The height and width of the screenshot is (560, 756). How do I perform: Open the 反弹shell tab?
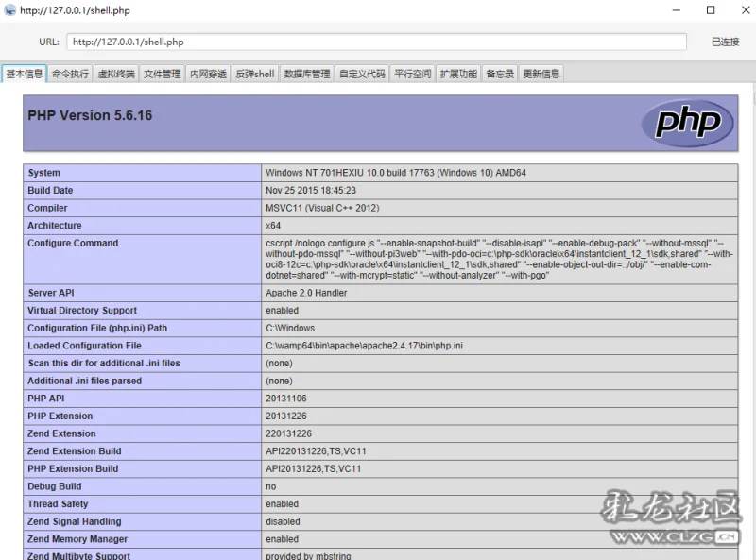(x=254, y=74)
